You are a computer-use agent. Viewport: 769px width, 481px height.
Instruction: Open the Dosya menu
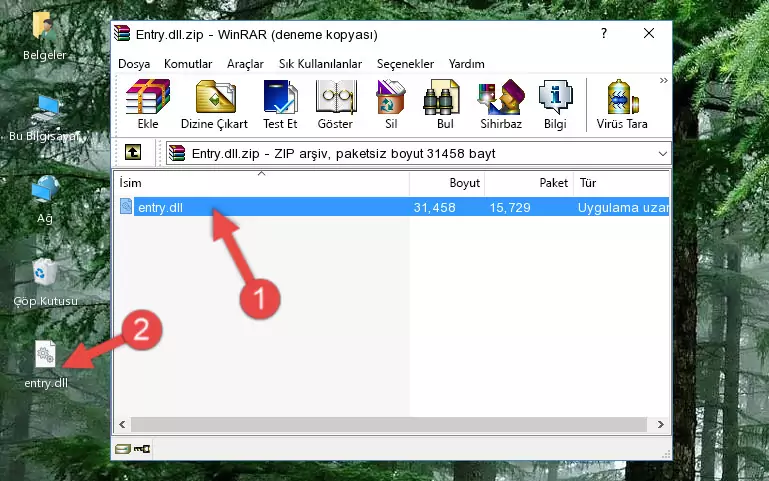[134, 64]
